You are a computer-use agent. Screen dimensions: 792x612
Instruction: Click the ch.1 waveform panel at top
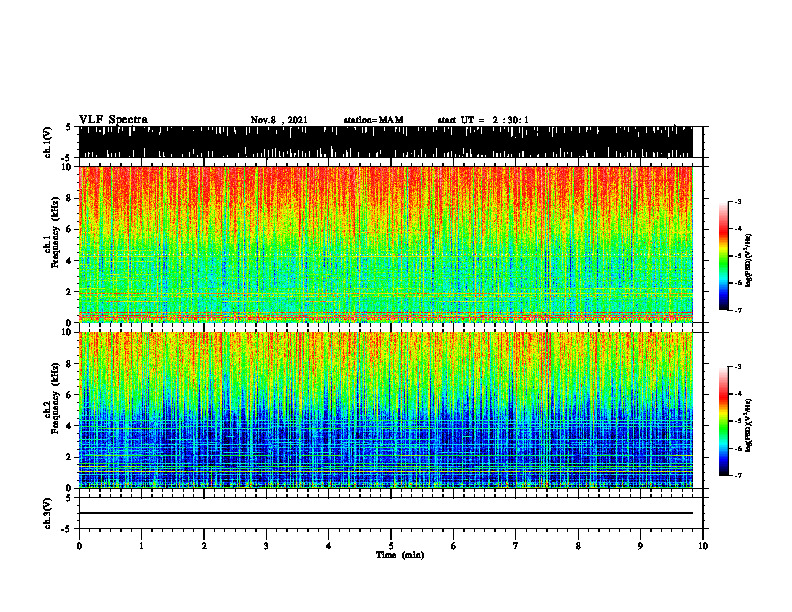point(385,142)
